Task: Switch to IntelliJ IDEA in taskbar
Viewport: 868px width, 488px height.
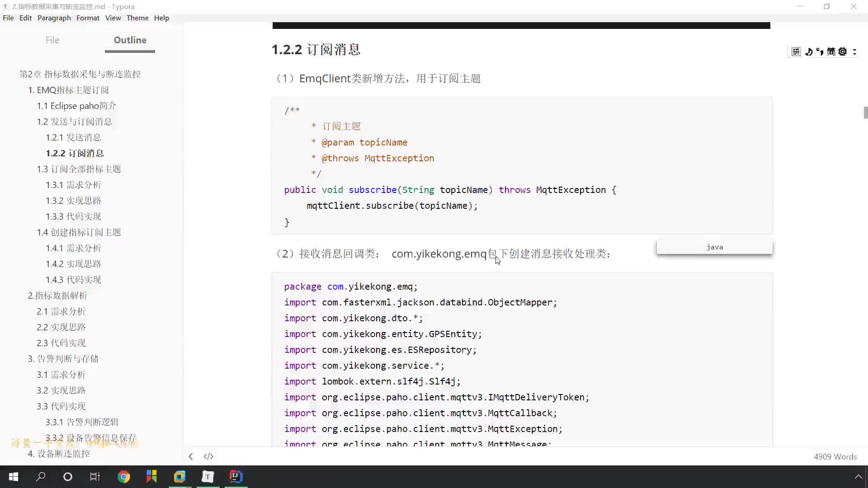Action: click(x=236, y=477)
